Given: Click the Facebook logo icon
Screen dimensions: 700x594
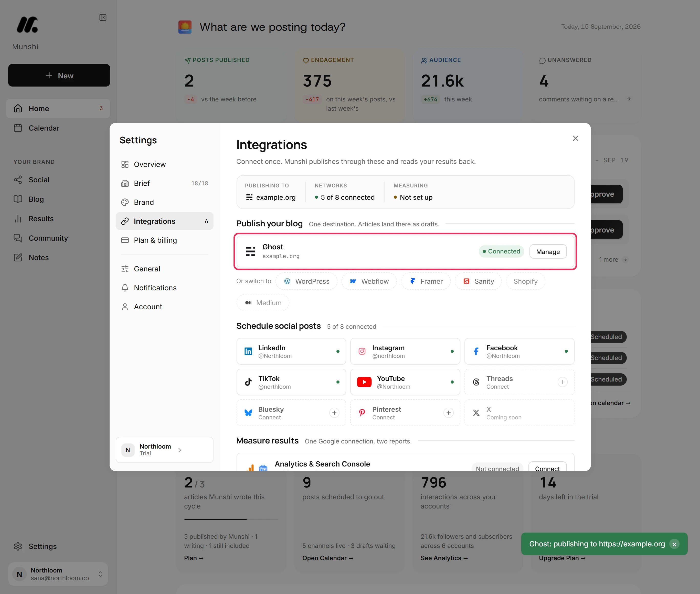Looking at the screenshot, I should tap(476, 352).
